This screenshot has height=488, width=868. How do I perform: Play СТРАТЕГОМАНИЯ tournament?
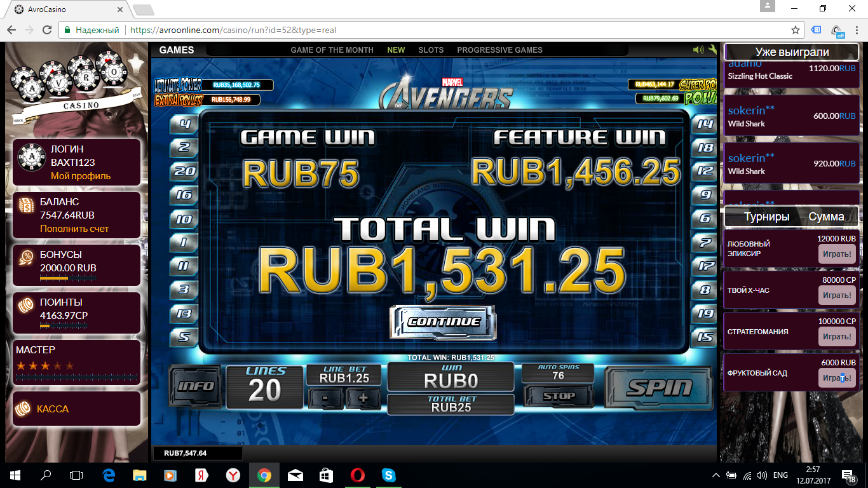pyautogui.click(x=837, y=337)
